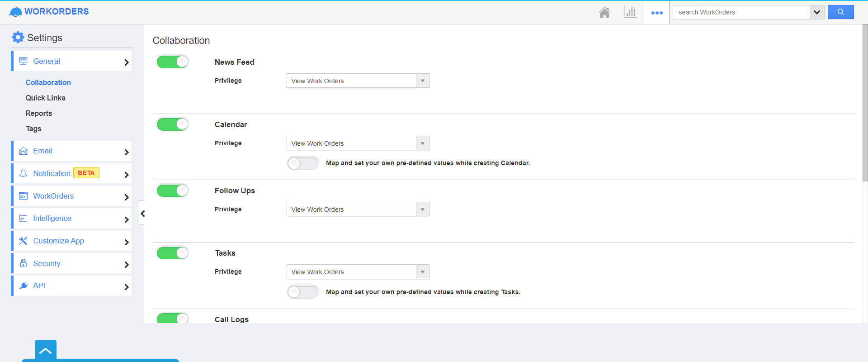Image resolution: width=868 pixels, height=362 pixels.
Task: Open the bar chart reports icon
Action: point(630,12)
